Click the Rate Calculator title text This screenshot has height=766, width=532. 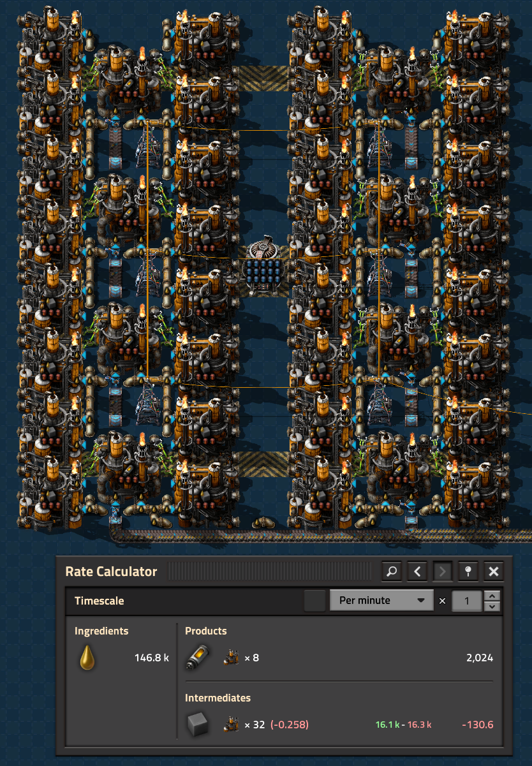[x=111, y=571]
